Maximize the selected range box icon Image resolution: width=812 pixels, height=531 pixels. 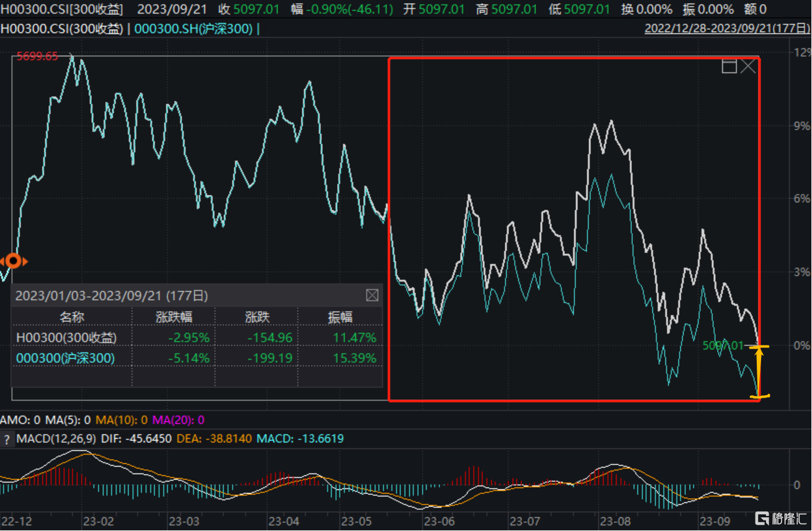[x=729, y=66]
